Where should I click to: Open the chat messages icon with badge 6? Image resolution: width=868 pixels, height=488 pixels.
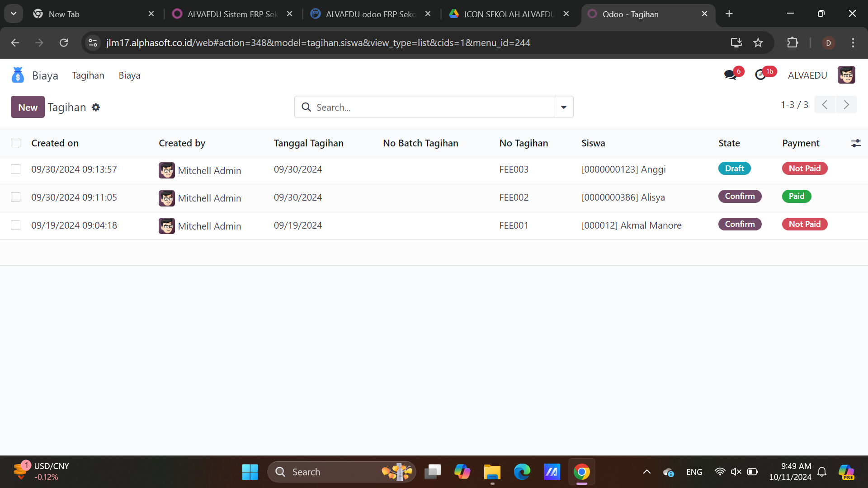(x=730, y=75)
